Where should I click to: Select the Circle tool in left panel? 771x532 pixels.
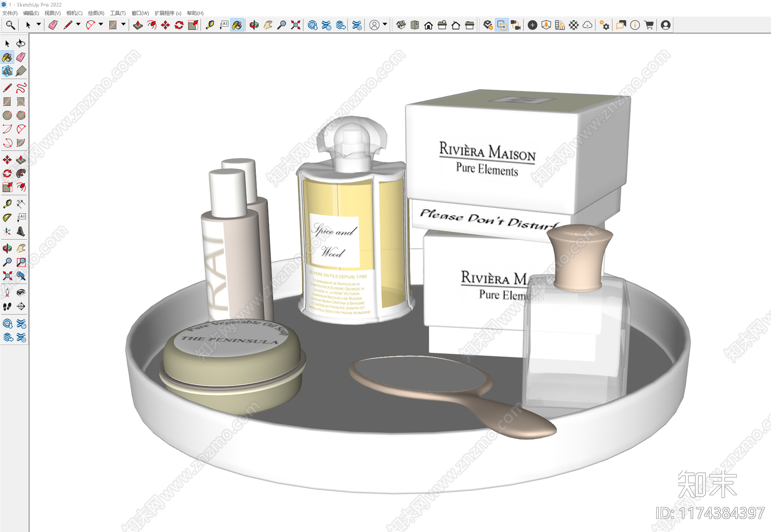[7, 116]
